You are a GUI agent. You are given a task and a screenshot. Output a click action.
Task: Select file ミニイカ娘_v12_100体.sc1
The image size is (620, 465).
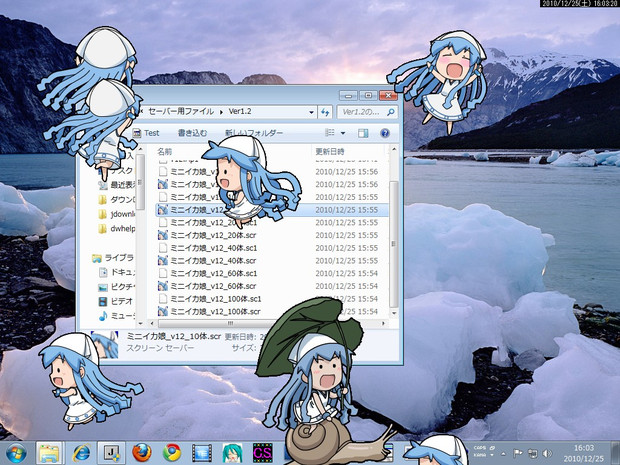(216, 299)
